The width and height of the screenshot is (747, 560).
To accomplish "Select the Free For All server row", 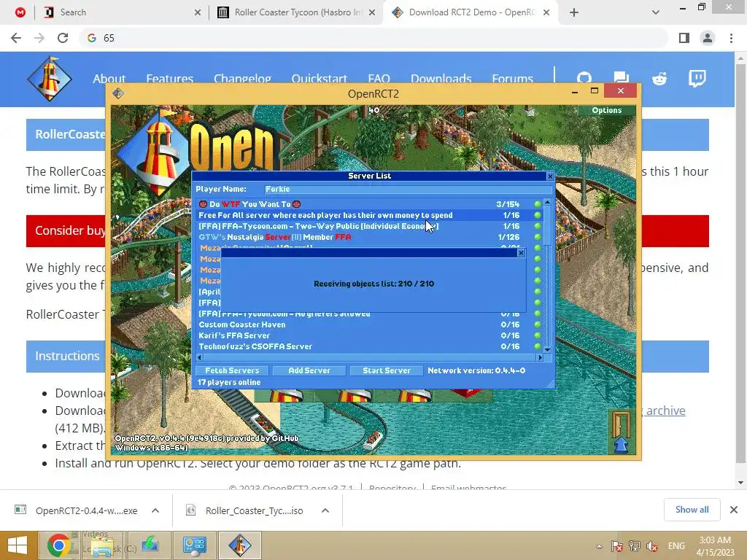I will tap(369, 215).
